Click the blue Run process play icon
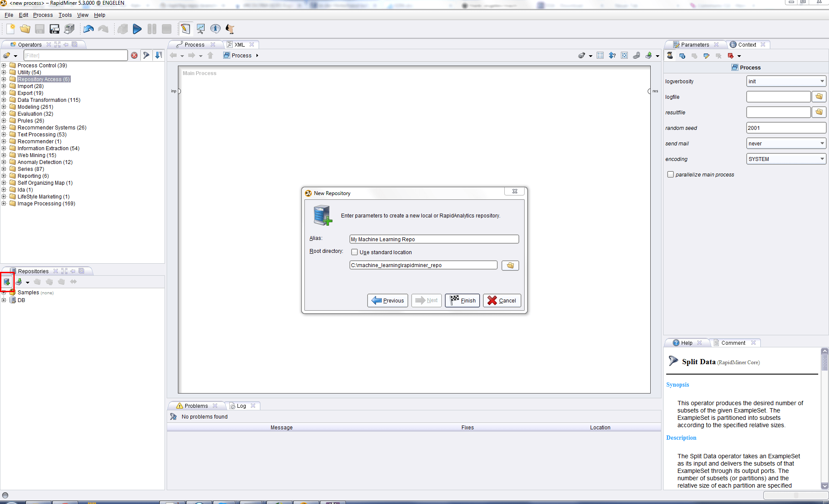Viewport: 829px width, 504px height. [x=137, y=29]
